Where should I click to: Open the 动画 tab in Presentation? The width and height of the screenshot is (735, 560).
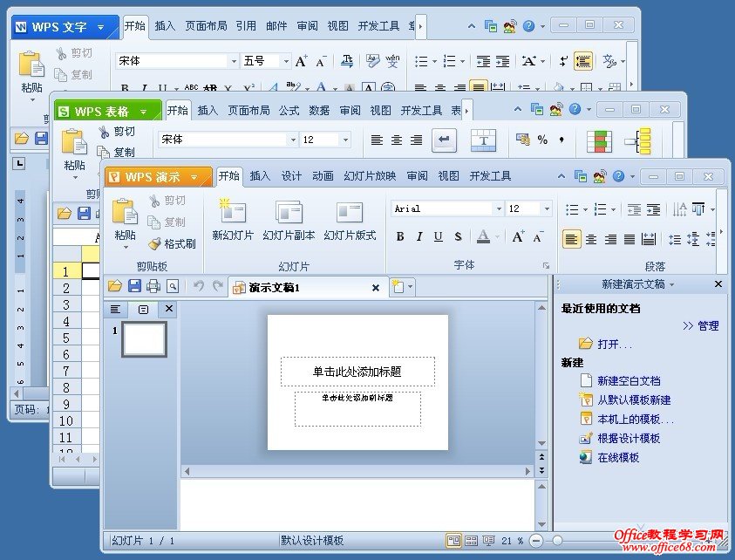click(x=323, y=176)
